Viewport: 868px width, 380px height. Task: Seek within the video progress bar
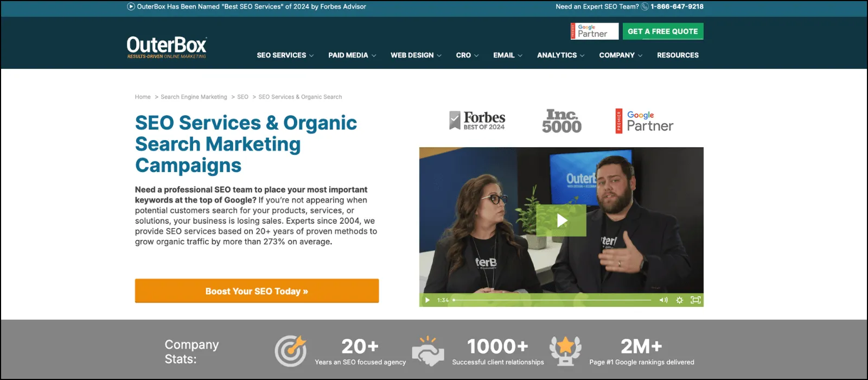pos(552,300)
